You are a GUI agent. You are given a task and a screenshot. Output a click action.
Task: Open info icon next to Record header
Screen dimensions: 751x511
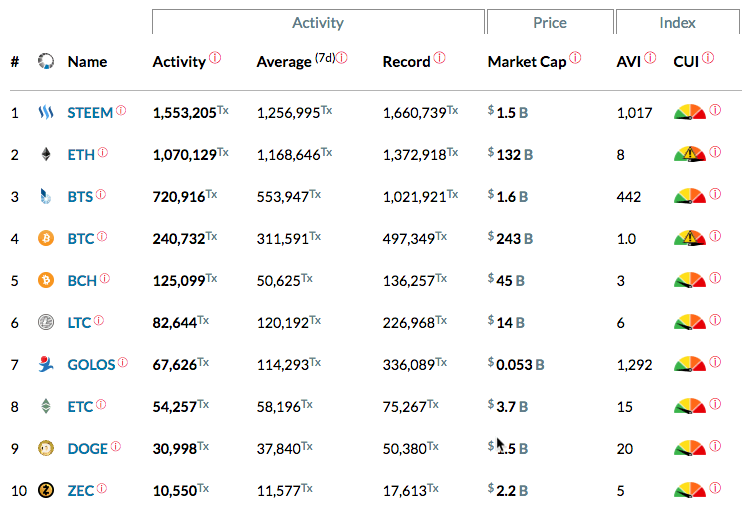click(440, 58)
